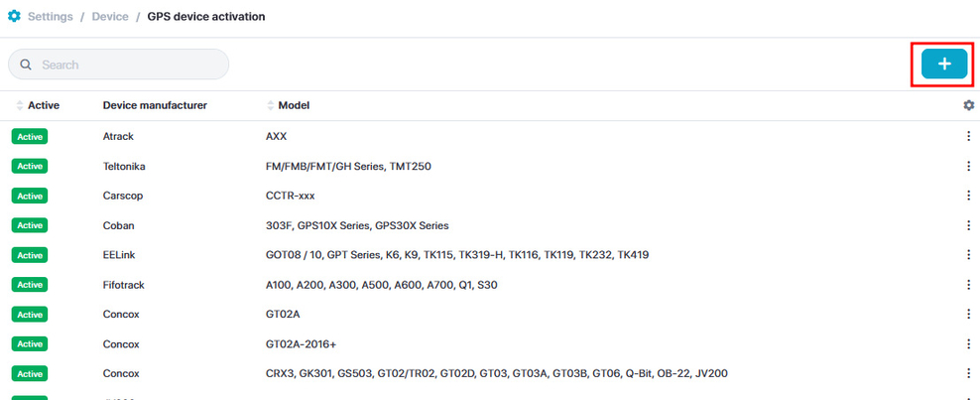Toggle Active status badge for Teltonika
980x400 pixels.
click(x=30, y=166)
